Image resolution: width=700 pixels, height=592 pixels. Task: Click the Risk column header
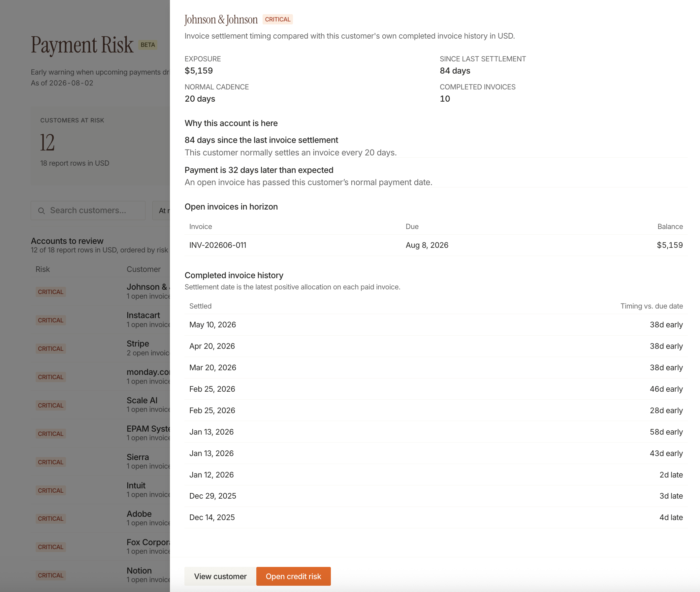(43, 269)
